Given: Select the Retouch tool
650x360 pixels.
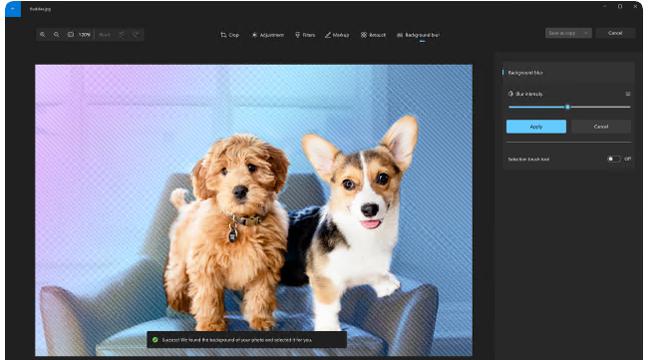Looking at the screenshot, I should pyautogui.click(x=373, y=35).
